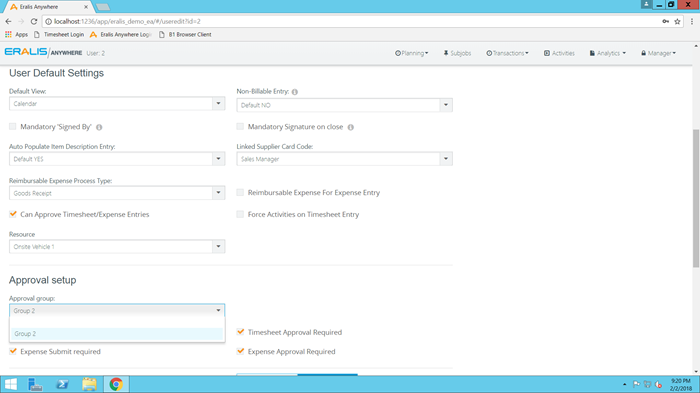Image resolution: width=700 pixels, height=393 pixels.
Task: Check Force Activities on Timesheet Entry
Action: pyautogui.click(x=240, y=214)
